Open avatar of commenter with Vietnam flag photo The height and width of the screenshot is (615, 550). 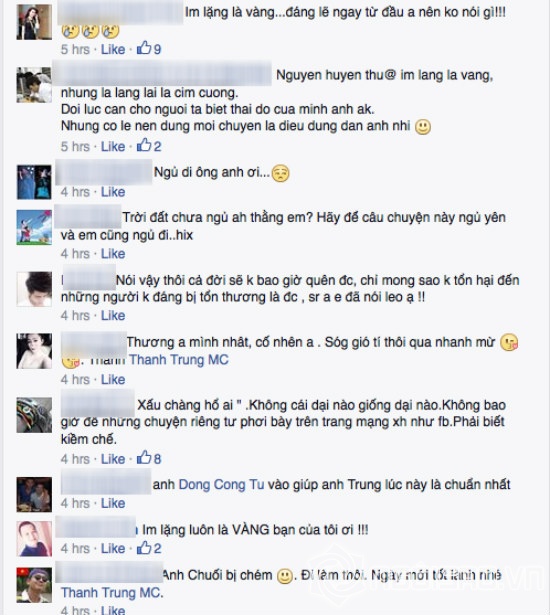point(34,584)
